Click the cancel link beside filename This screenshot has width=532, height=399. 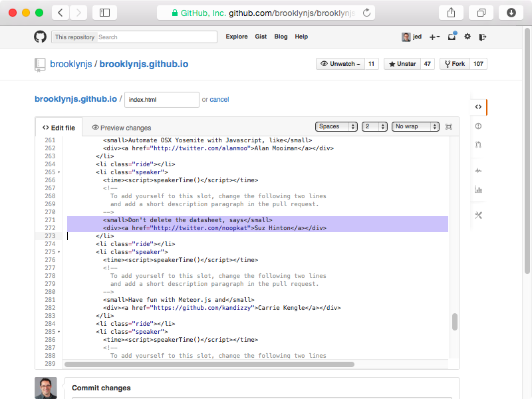coord(219,99)
